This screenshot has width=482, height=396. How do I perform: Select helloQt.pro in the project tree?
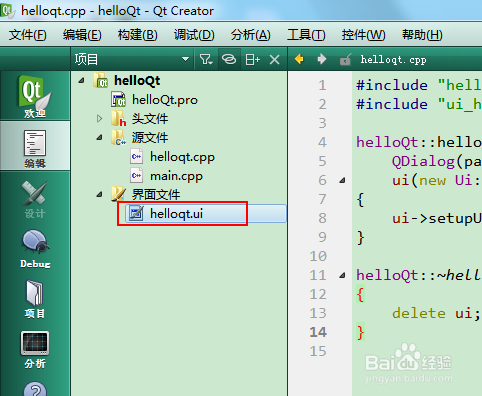(x=165, y=100)
